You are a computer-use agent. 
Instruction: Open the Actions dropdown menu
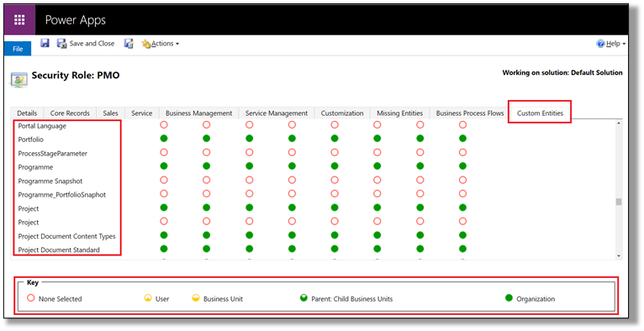click(161, 44)
